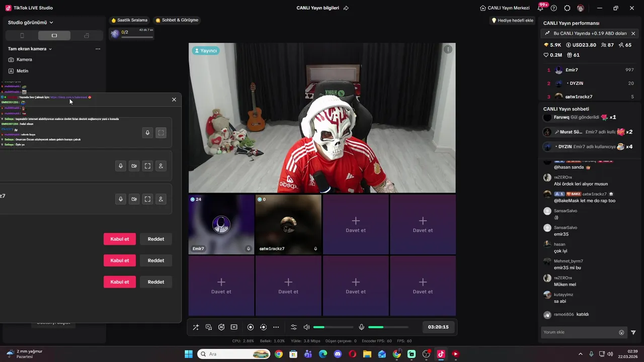Open the help question mark icon
This screenshot has width=644, height=362.
coord(554,8)
